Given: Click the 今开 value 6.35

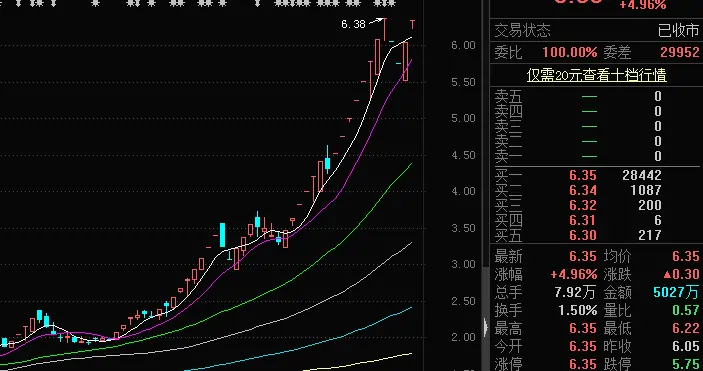Looking at the screenshot, I should 583,346.
